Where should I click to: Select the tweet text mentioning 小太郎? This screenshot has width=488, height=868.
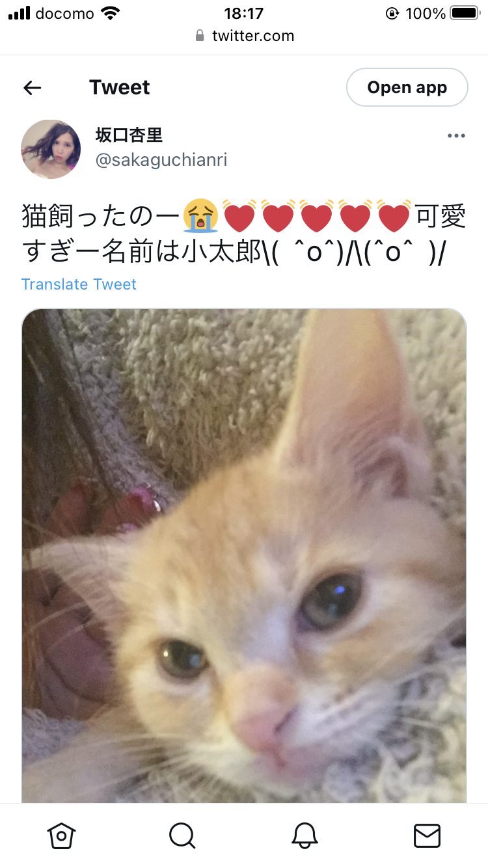tap(244, 234)
